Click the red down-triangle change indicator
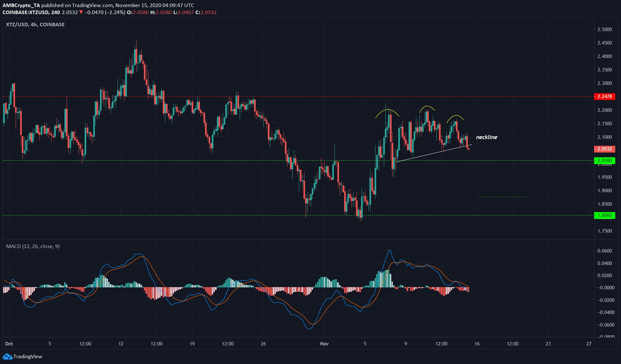 (x=81, y=12)
